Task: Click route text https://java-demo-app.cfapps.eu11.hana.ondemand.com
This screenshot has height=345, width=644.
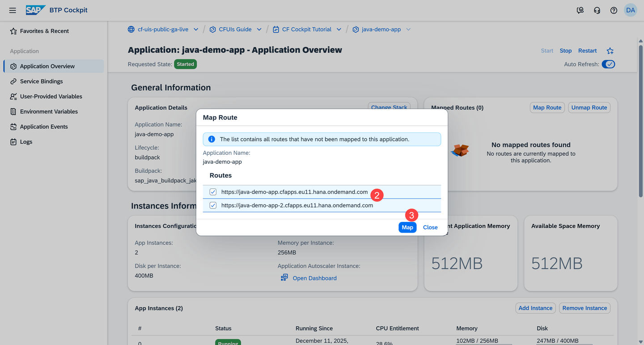Action: [x=294, y=192]
